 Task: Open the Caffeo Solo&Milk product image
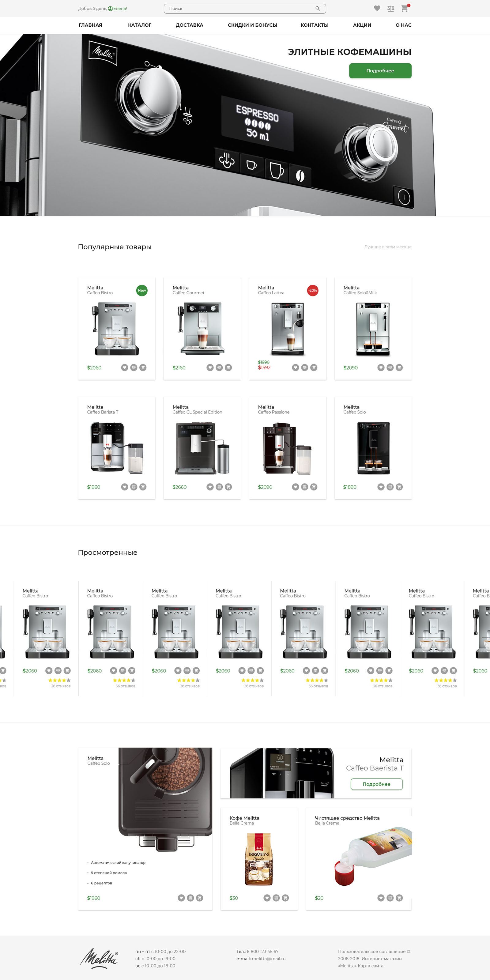[x=373, y=329]
